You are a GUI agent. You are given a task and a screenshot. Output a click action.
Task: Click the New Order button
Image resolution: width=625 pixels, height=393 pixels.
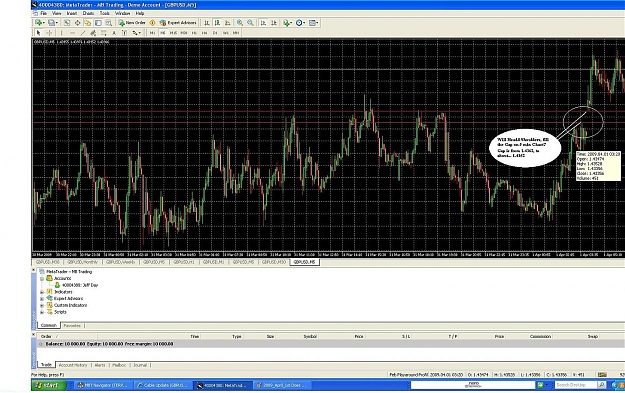coord(132,23)
